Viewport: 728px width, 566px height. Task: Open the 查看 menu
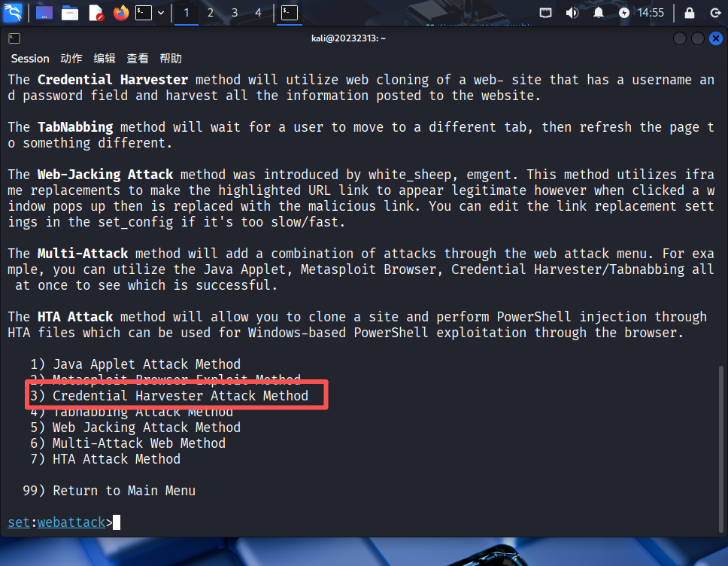pos(138,59)
